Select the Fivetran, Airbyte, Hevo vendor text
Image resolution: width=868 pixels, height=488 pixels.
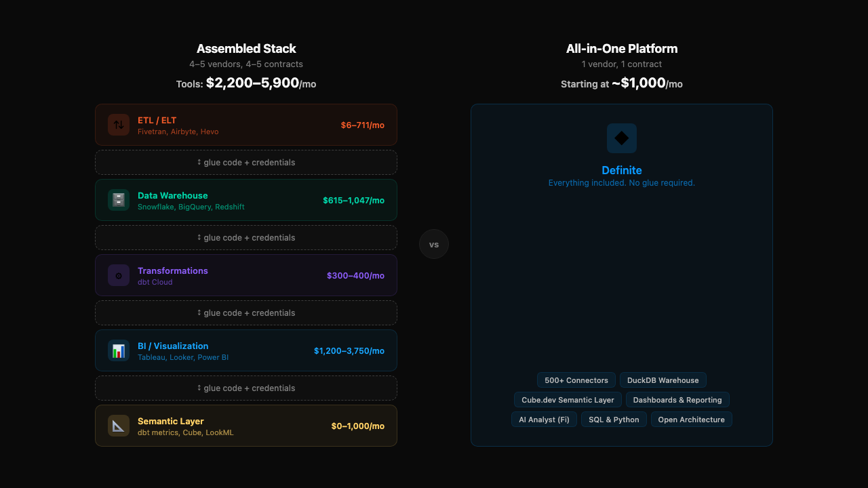pyautogui.click(x=177, y=131)
